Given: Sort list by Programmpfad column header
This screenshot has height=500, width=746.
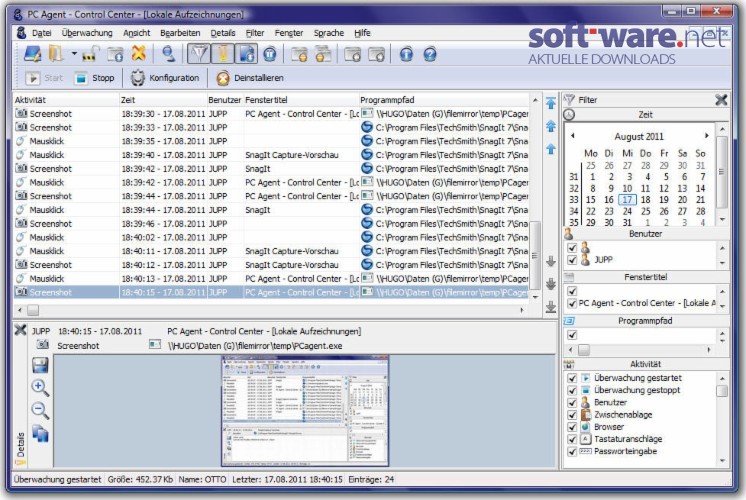Looking at the screenshot, I should point(444,100).
